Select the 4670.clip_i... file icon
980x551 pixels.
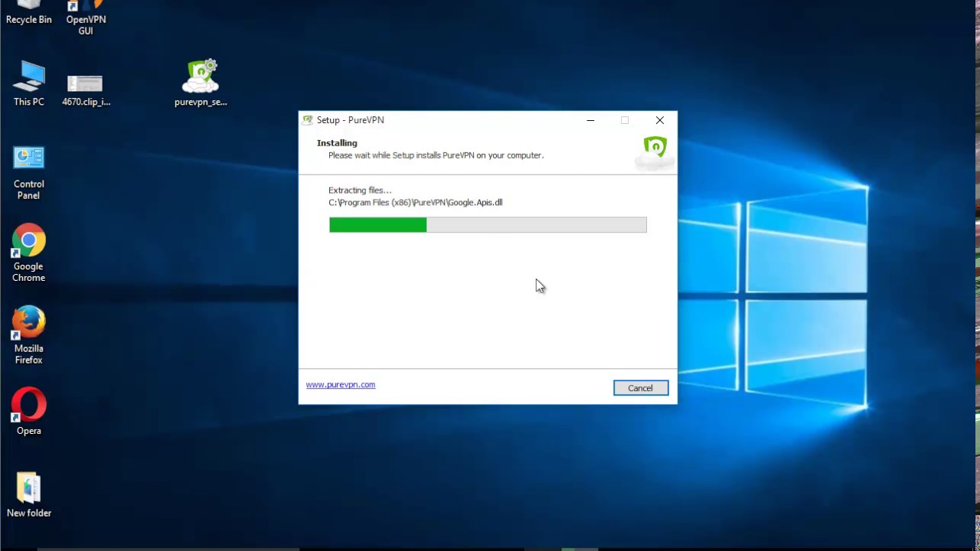point(86,90)
